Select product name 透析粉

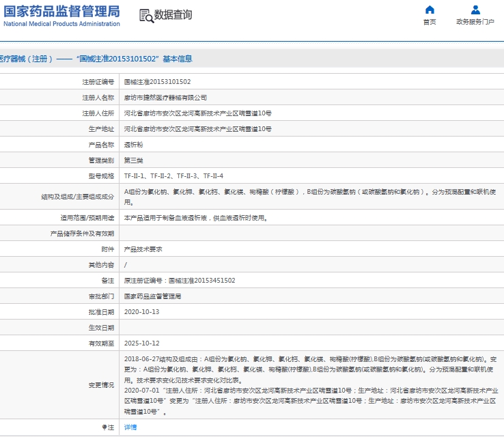[x=133, y=145]
